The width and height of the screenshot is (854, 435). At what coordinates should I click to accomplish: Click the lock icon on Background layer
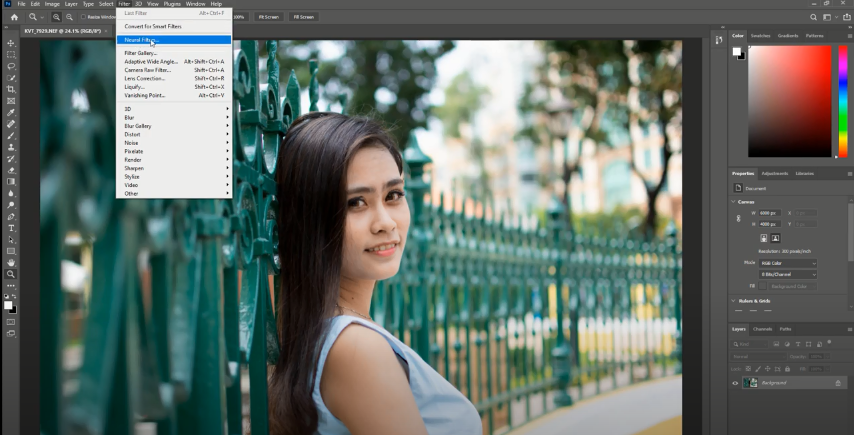(837, 383)
